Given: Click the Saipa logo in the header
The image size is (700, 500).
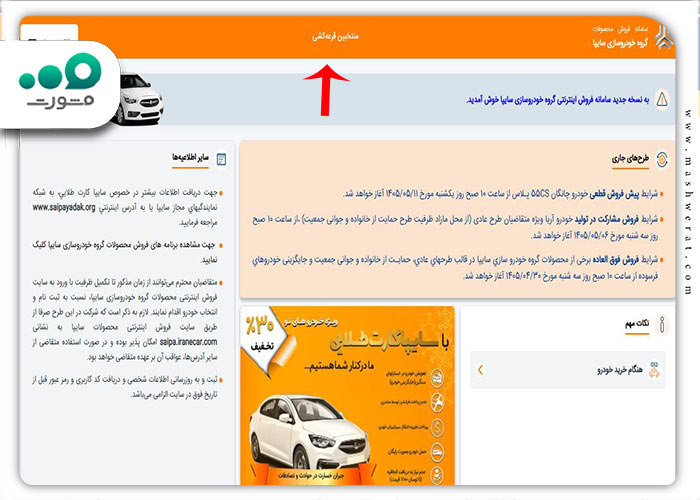Looking at the screenshot, I should click(x=662, y=37).
